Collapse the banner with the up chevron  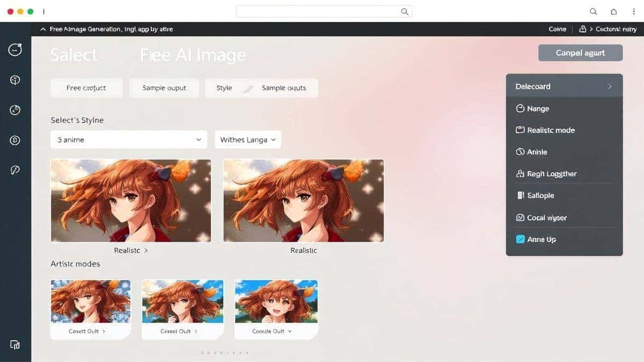43,29
